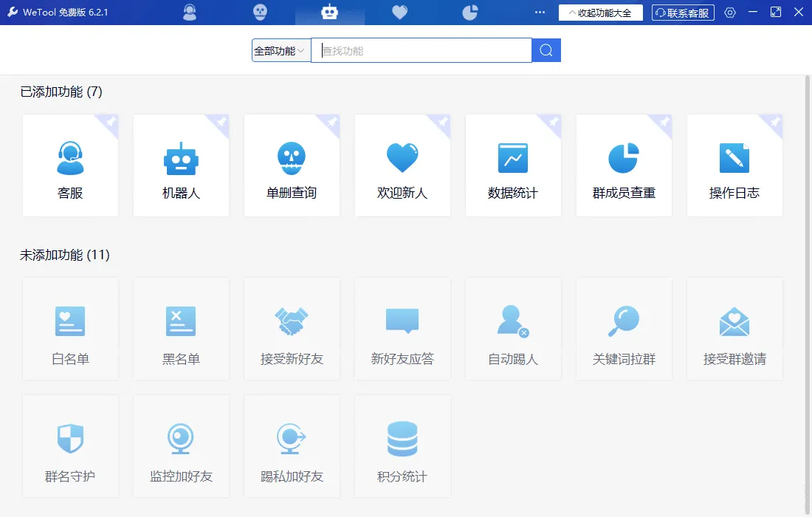Open the settings gear in the title bar
812x517 pixels.
tap(729, 12)
